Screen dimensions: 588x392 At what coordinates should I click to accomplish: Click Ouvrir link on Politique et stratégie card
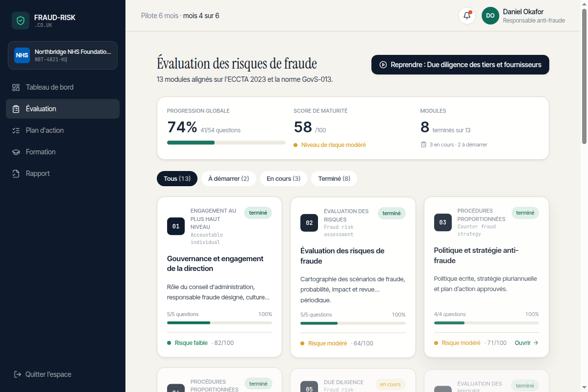click(x=527, y=343)
